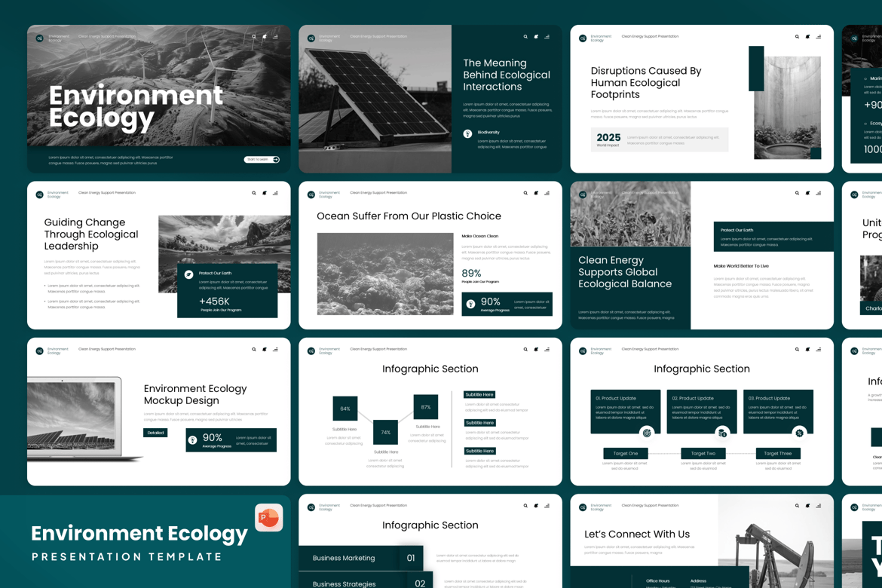
Task: Click the search icon on the Disruptions Caused By Human slide
Action: pyautogui.click(x=797, y=37)
